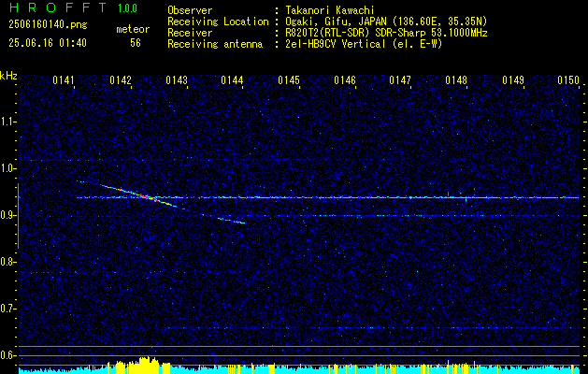Click the 0142 time marker
Screen dimensions: 588x374
click(x=121, y=80)
